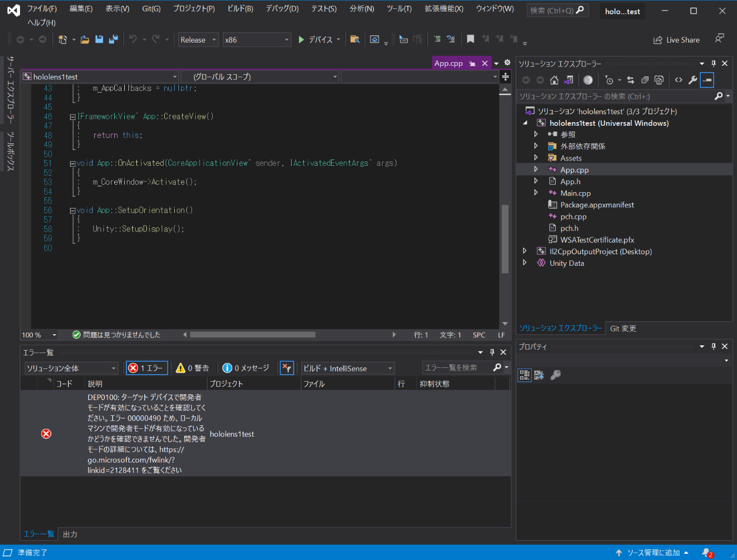Viewport: 737px width, 560px height.
Task: Click the Undo arrow icon
Action: (133, 39)
